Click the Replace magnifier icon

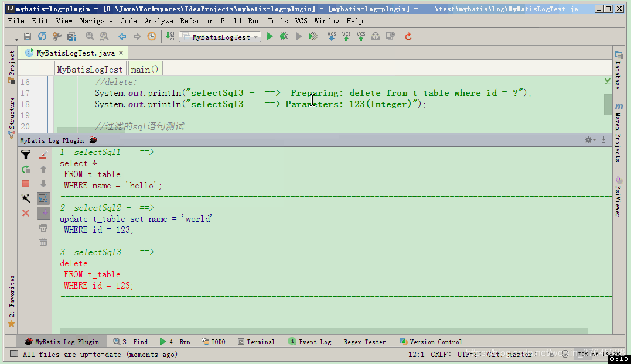tap(104, 36)
